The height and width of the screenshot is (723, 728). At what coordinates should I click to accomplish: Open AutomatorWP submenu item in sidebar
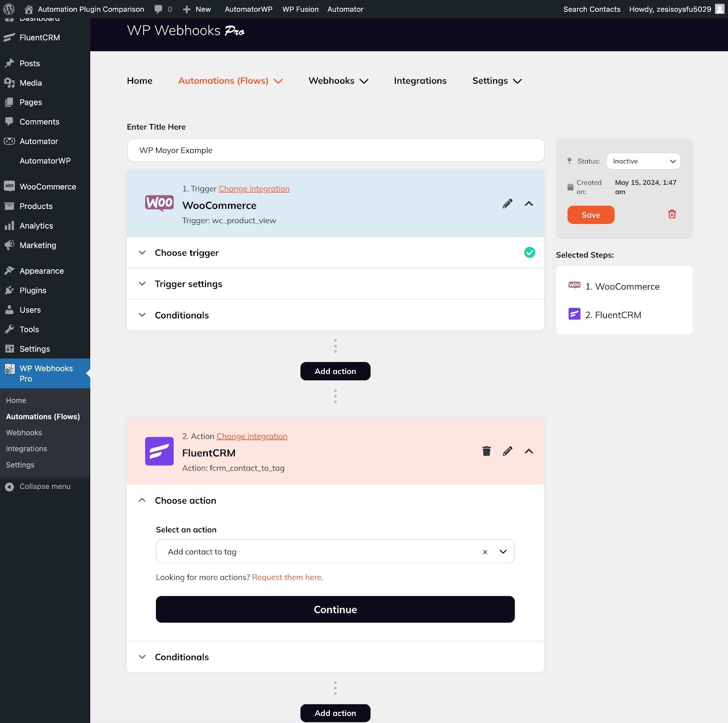pos(45,161)
